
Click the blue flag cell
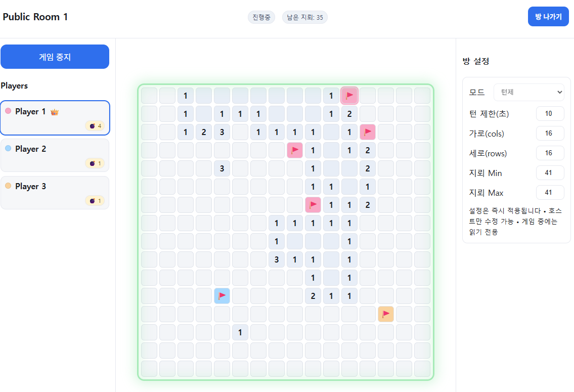[222, 296]
